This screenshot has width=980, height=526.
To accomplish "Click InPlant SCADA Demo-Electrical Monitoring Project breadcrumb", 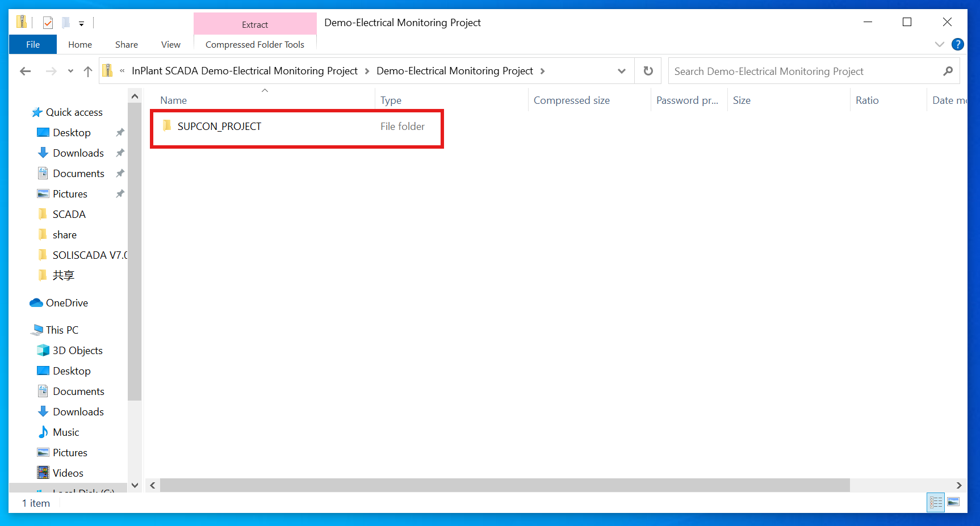I will (245, 71).
